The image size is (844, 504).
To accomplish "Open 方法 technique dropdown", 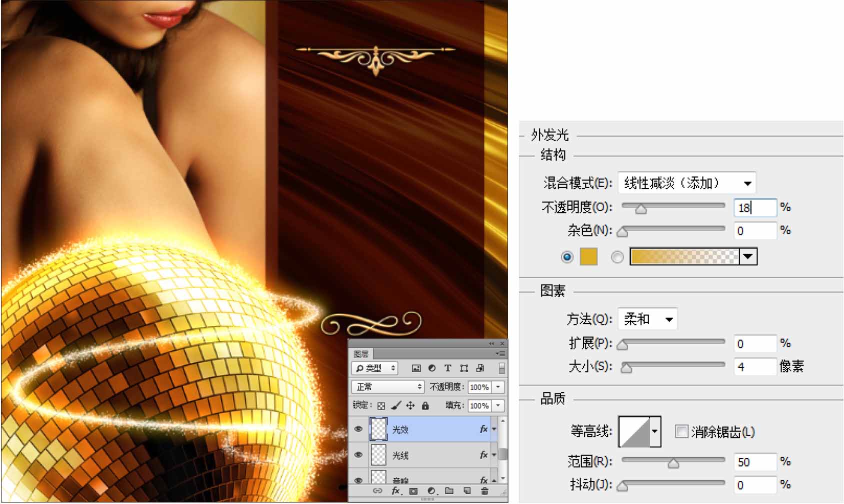I will click(647, 318).
